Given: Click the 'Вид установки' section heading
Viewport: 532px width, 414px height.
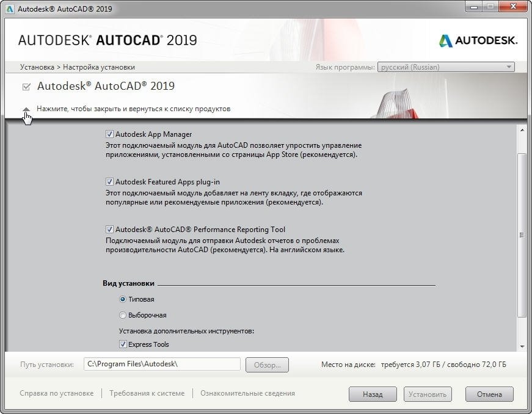Looking at the screenshot, I should (x=128, y=283).
